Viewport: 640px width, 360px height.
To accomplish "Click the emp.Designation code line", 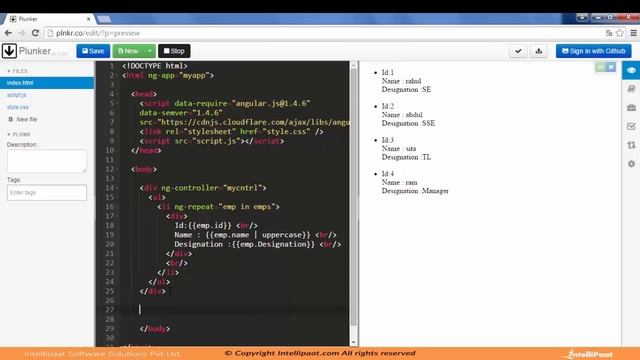I will click(258, 244).
